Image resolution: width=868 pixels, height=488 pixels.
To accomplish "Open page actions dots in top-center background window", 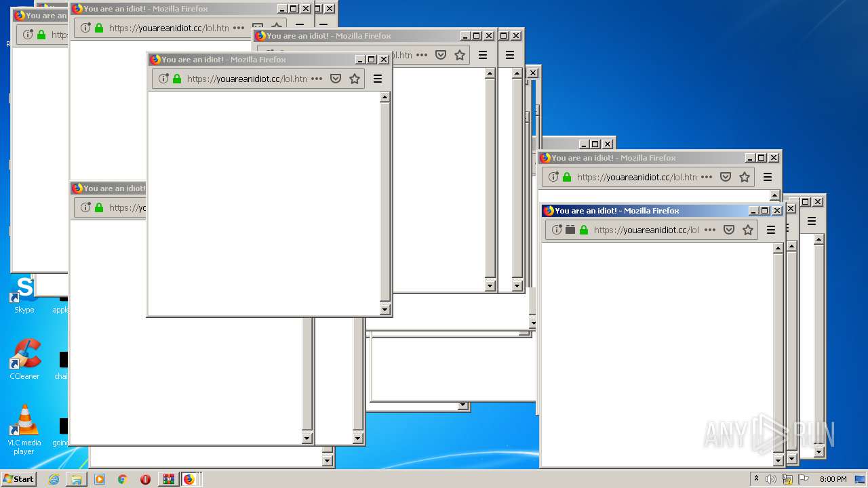I will click(422, 55).
